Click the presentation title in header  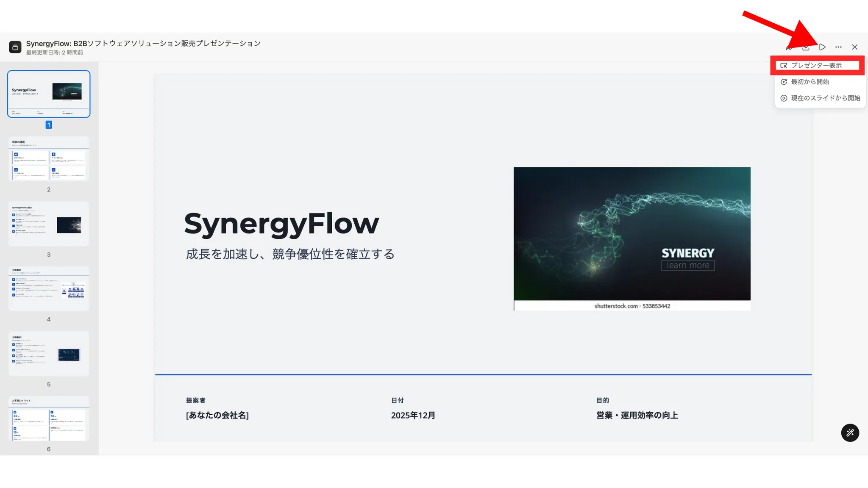(x=143, y=43)
